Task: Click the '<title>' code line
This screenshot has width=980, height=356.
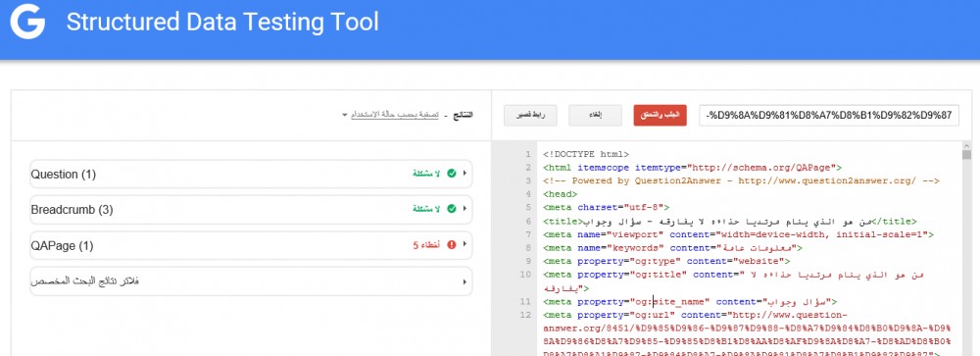Action: tap(730, 222)
